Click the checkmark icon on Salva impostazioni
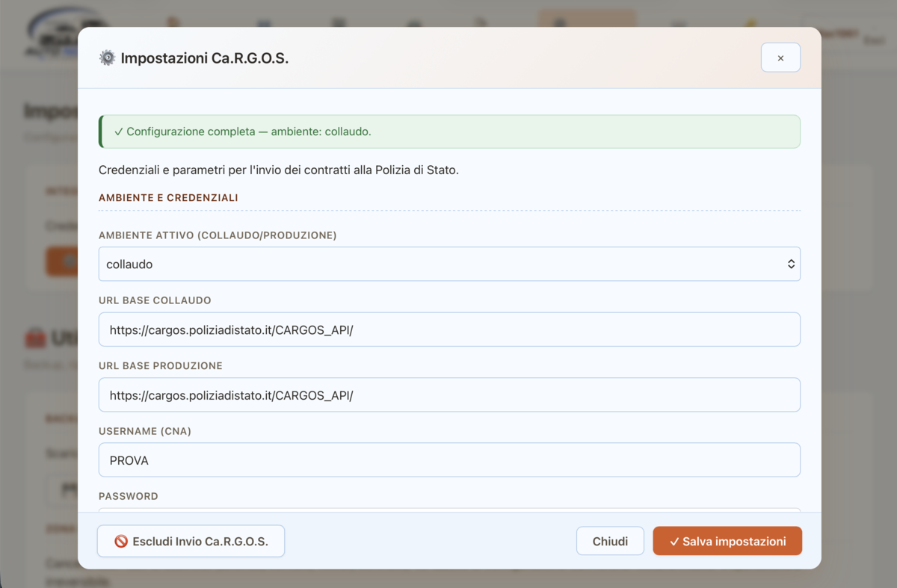The width and height of the screenshot is (897, 588). click(674, 542)
